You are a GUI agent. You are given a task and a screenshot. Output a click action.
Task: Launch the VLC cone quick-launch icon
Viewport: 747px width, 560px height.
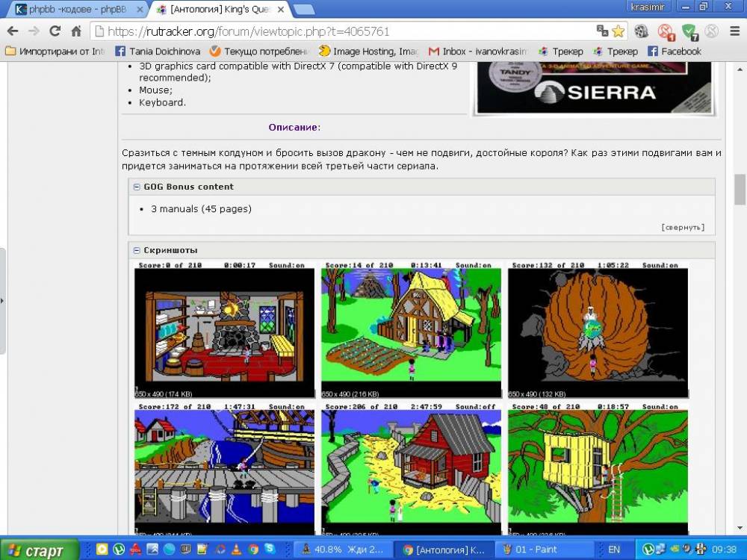click(237, 549)
